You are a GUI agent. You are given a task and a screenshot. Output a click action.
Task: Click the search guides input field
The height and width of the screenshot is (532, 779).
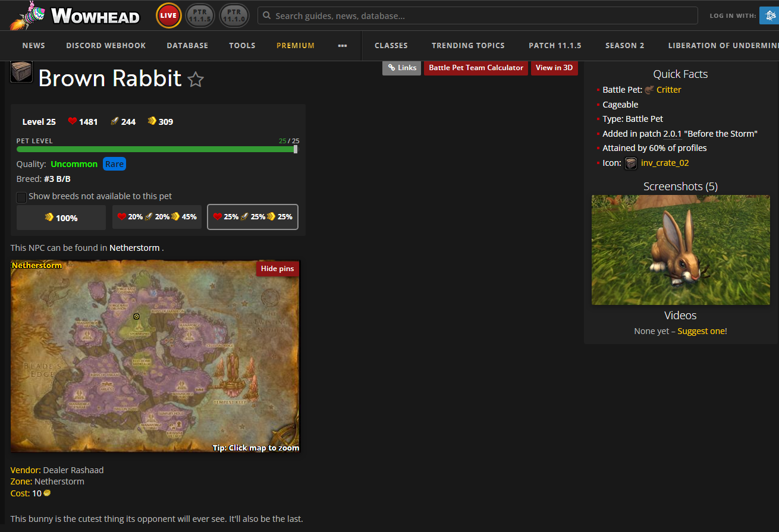[x=478, y=16]
